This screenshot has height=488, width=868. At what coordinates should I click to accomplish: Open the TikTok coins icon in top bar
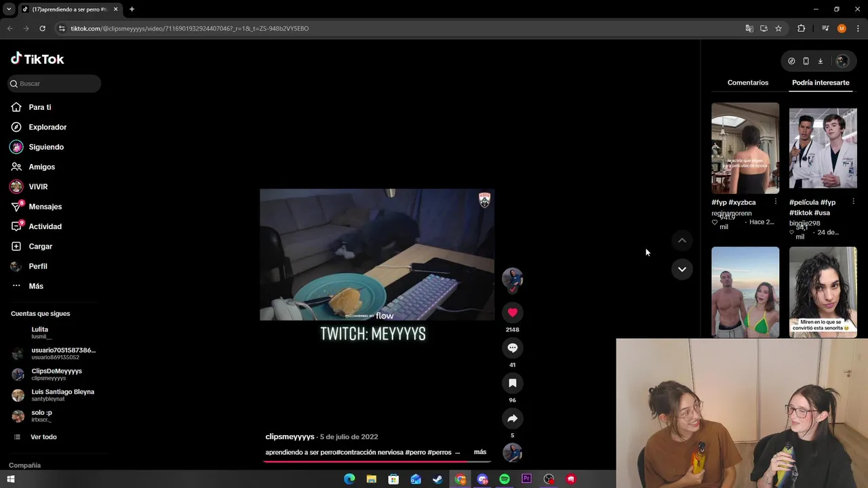(x=791, y=61)
